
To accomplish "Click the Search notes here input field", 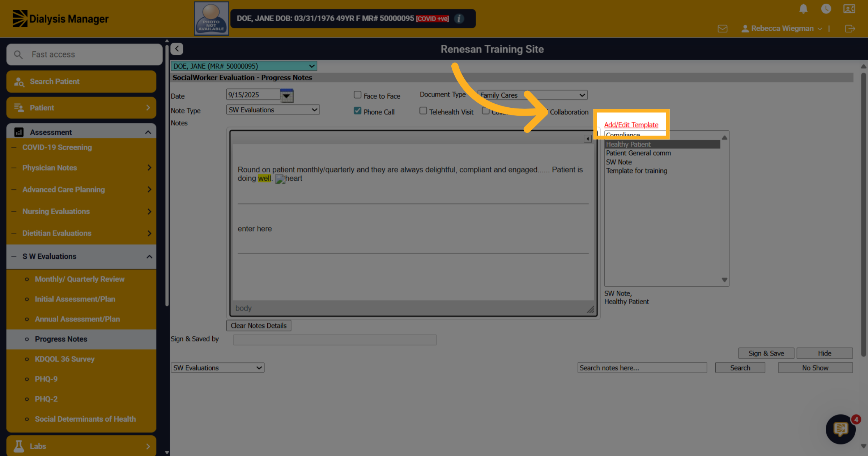I will [642, 367].
